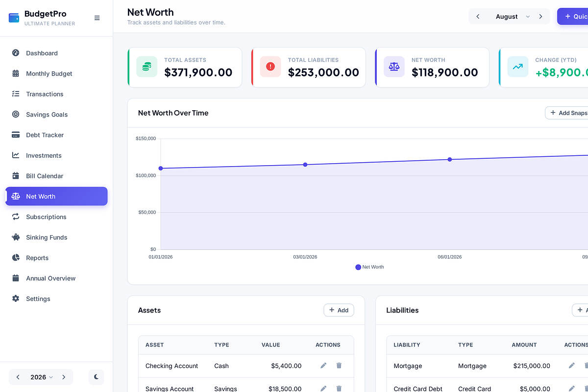Click the Reports pie chart icon
Screen dimensions: 588x392
tap(16, 258)
